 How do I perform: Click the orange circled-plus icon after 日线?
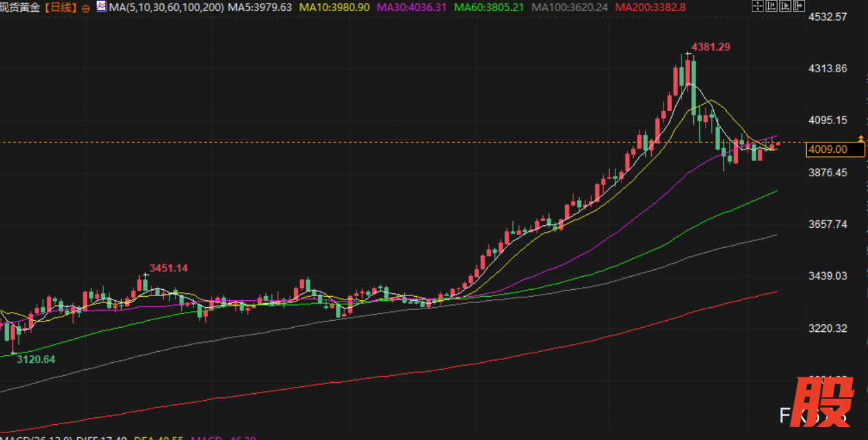point(85,8)
